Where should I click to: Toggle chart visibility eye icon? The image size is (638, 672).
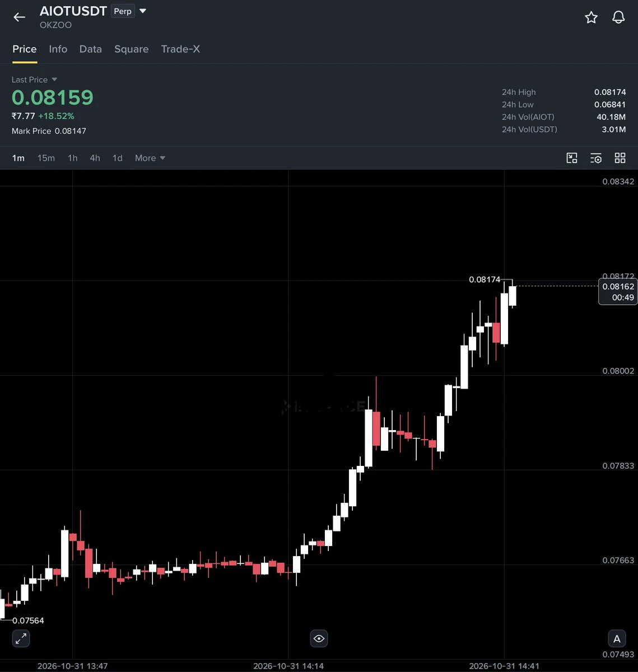pyautogui.click(x=319, y=638)
